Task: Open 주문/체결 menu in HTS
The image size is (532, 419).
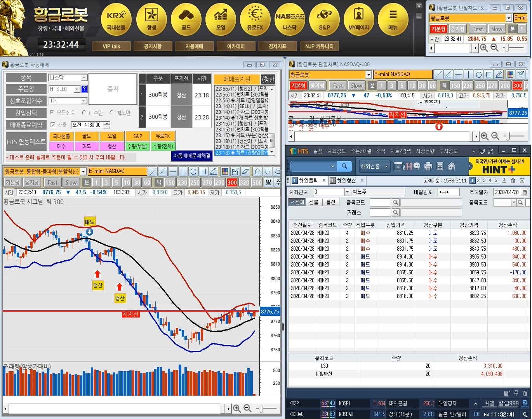Action: point(361,151)
